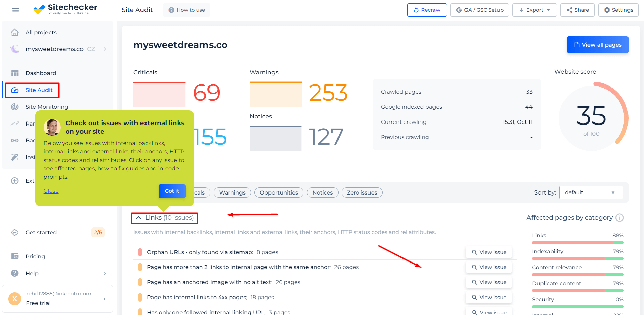644x315 pixels.
Task: Click the Site Audit gauge icon
Action: (x=15, y=90)
